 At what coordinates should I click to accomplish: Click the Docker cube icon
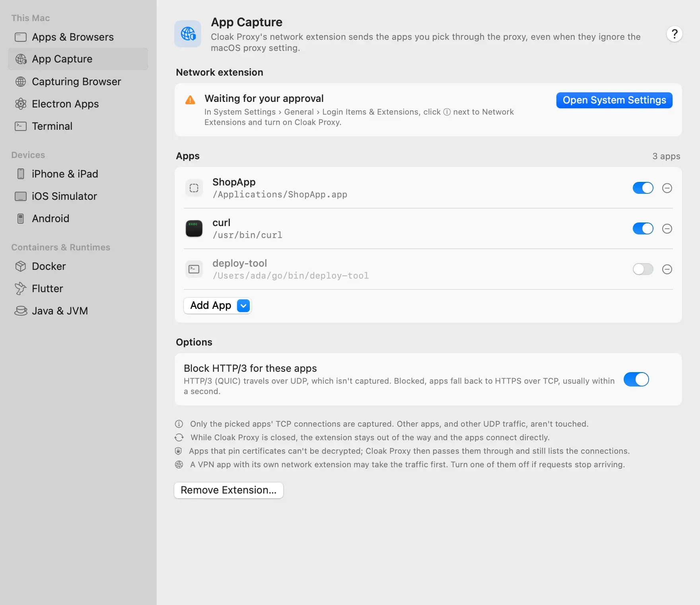(21, 266)
